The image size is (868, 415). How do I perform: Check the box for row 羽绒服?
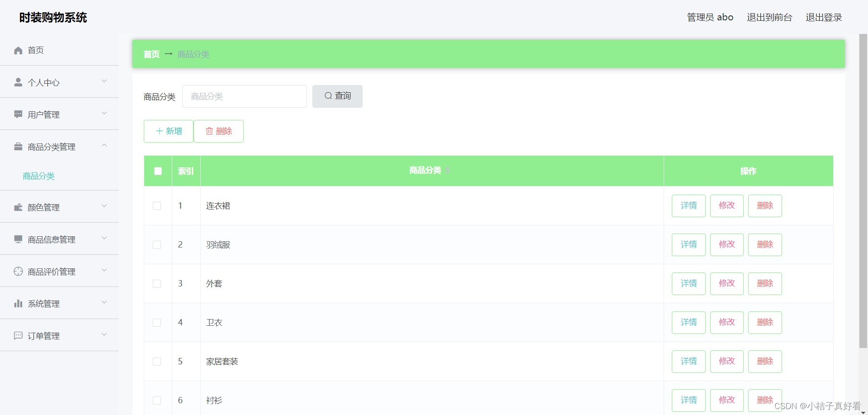coord(157,245)
